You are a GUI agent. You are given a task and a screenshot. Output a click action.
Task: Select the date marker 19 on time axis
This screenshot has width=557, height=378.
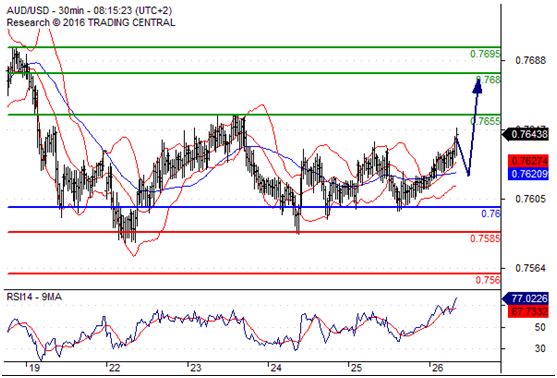tap(34, 368)
